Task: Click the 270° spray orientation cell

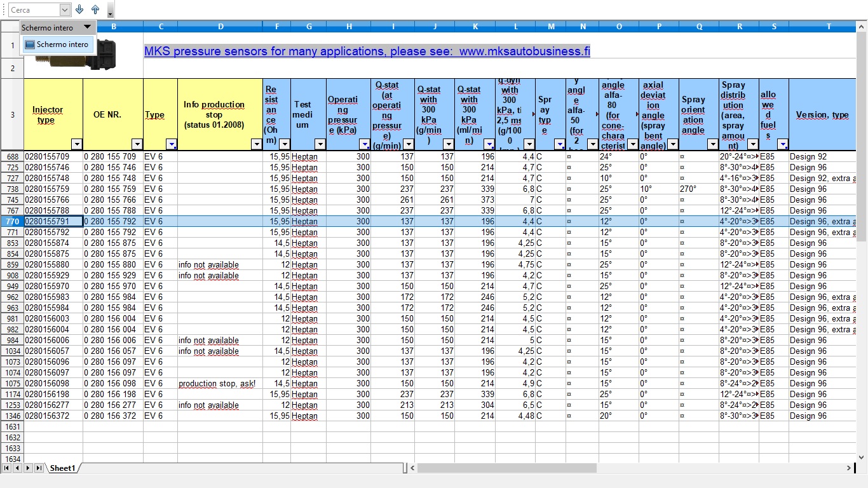Action: [699, 189]
